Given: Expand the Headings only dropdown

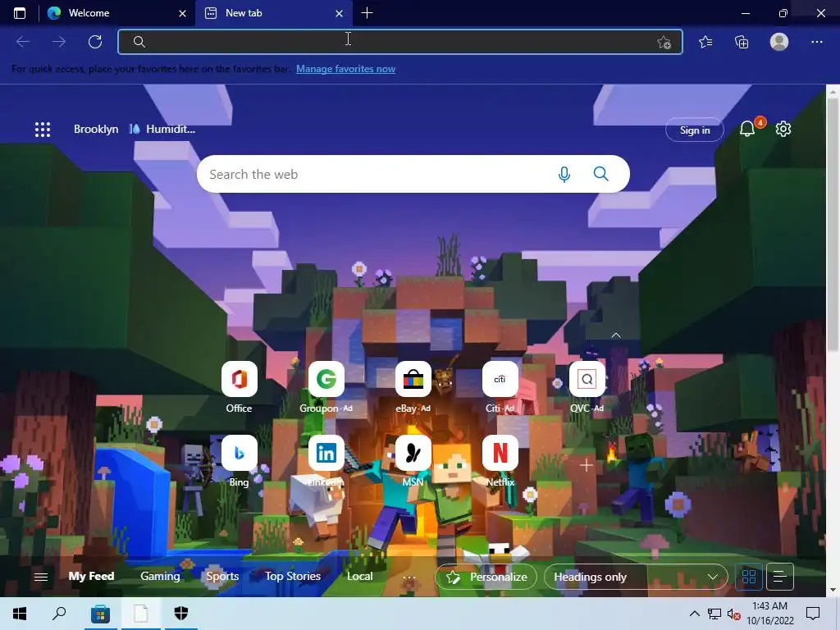Looking at the screenshot, I should (x=636, y=577).
